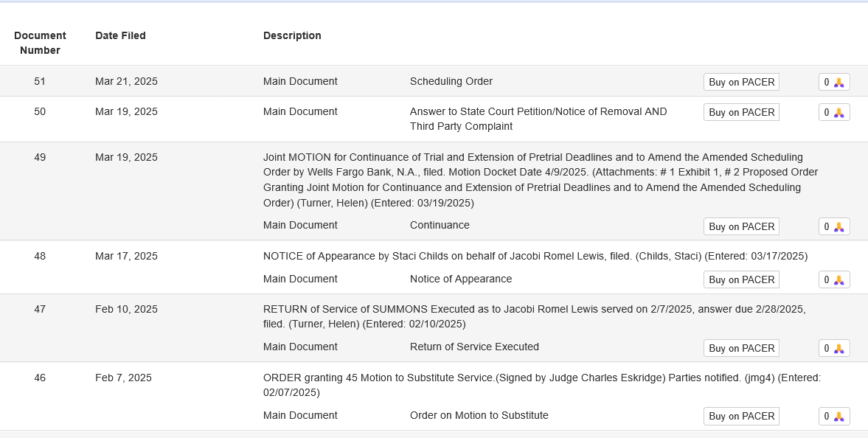
Task: Buy the Continuance document on PACER
Action: 741,226
